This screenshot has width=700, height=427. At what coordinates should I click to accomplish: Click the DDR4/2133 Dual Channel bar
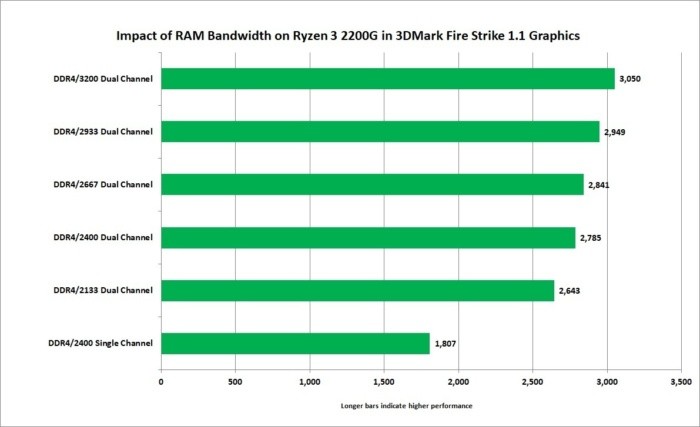(x=357, y=290)
